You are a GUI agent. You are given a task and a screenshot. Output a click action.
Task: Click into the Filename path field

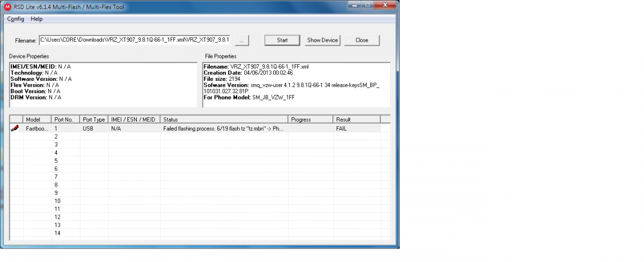134,40
